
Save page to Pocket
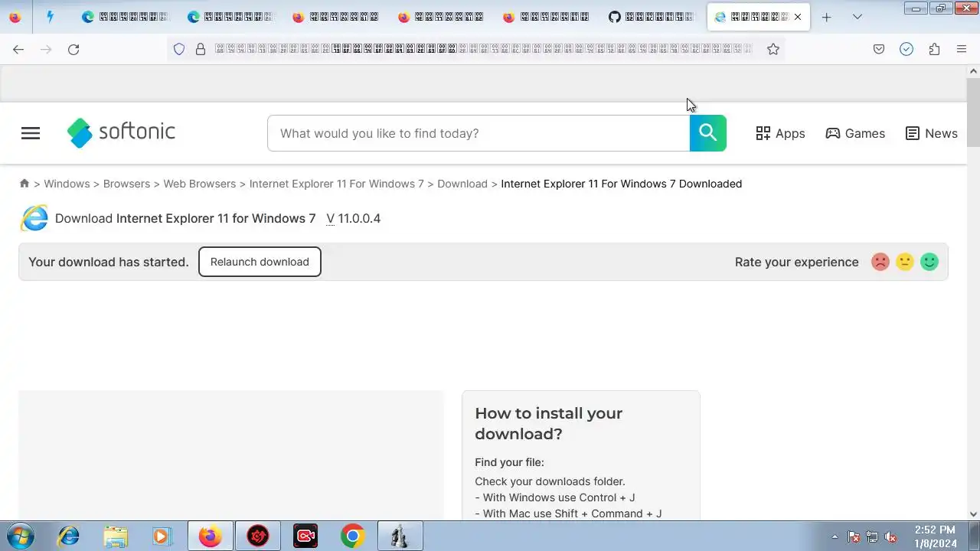879,49
